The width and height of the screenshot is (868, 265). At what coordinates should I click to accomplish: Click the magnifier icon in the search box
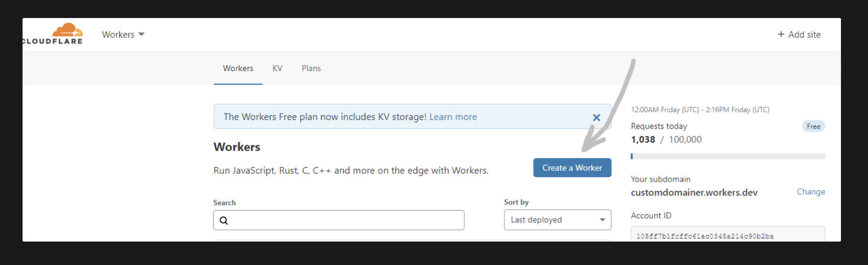point(224,220)
